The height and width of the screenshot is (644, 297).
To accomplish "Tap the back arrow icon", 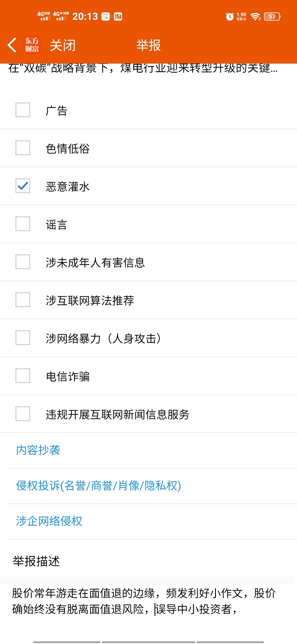I will [x=12, y=45].
